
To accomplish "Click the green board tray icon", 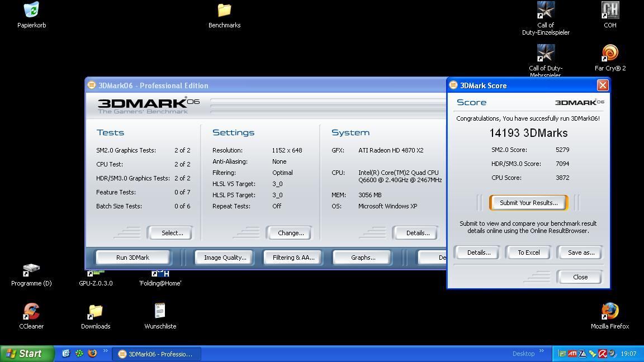I will [562, 354].
